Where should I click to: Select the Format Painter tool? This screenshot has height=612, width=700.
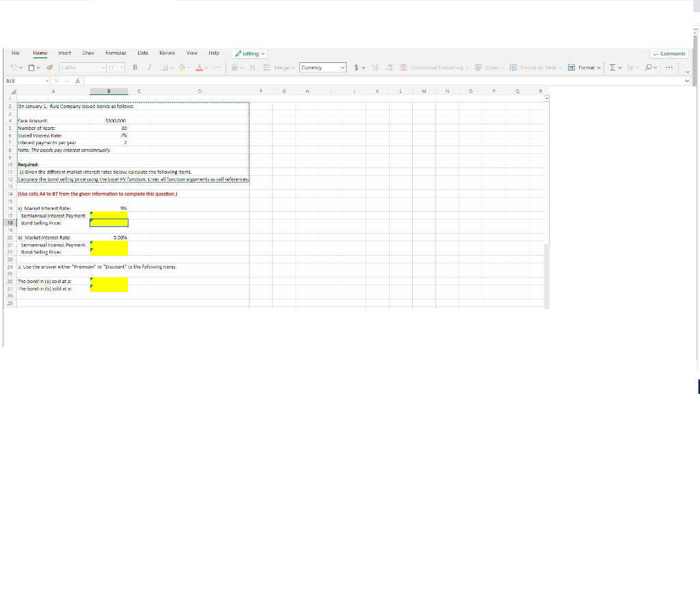pyautogui.click(x=49, y=68)
